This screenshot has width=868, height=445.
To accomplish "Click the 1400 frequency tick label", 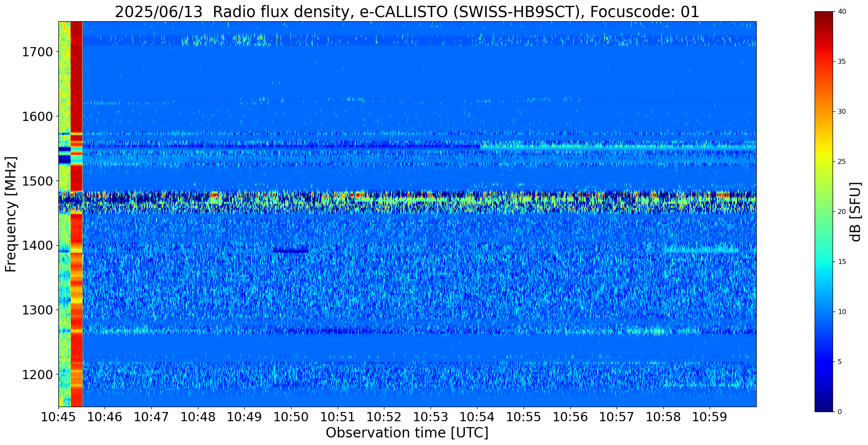I will pyautogui.click(x=37, y=245).
